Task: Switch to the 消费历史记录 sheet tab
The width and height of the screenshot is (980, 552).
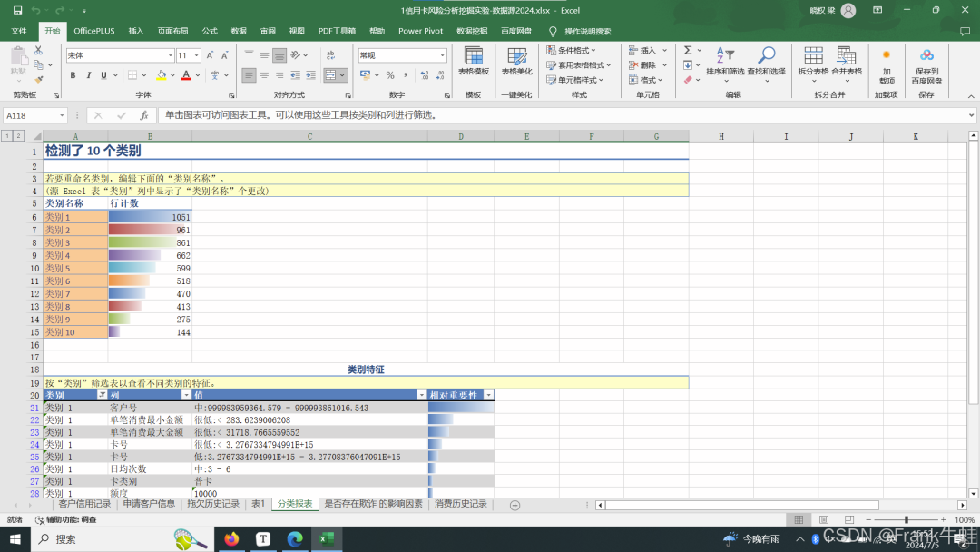Action: [460, 504]
